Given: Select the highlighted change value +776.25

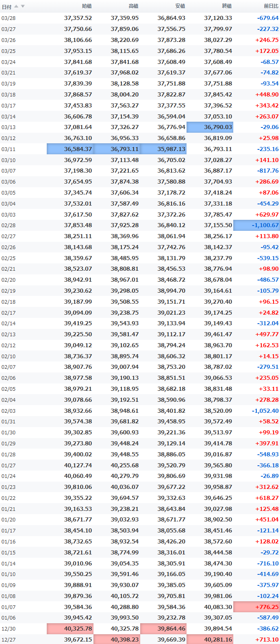Looking at the screenshot, I should (256, 607).
